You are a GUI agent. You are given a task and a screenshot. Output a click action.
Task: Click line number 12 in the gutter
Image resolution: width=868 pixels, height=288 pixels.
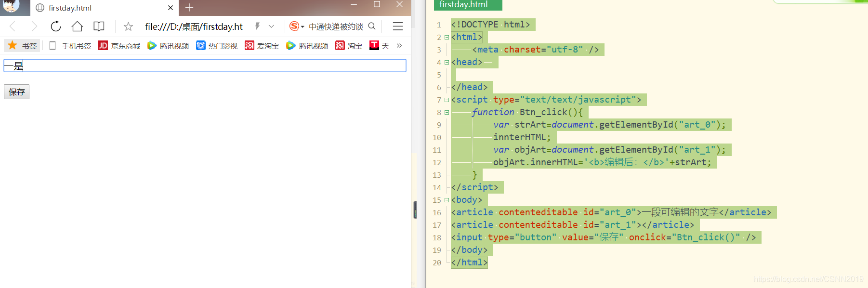point(437,162)
